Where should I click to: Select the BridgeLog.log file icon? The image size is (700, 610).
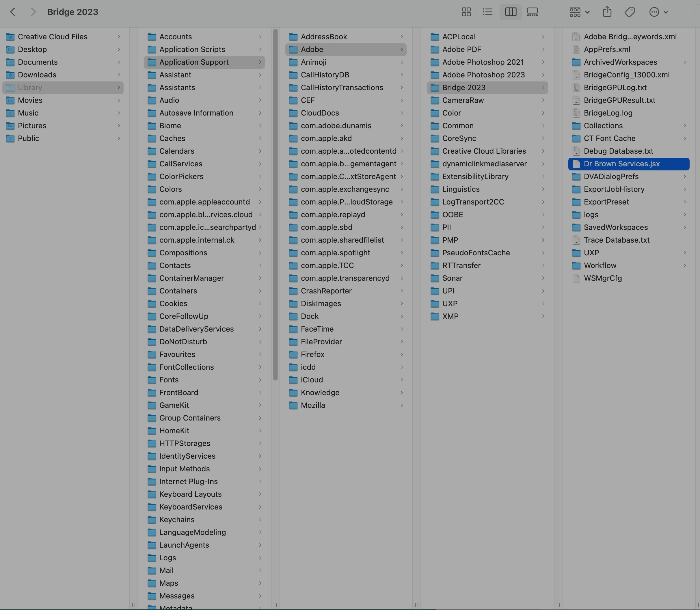[x=576, y=113]
